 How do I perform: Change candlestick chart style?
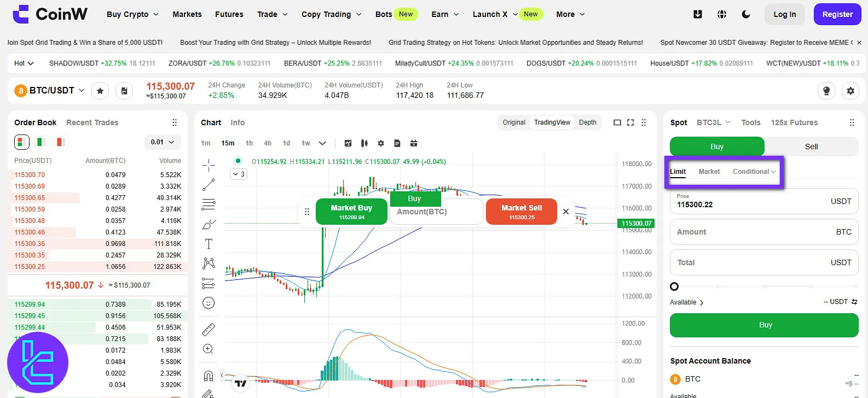click(x=364, y=143)
